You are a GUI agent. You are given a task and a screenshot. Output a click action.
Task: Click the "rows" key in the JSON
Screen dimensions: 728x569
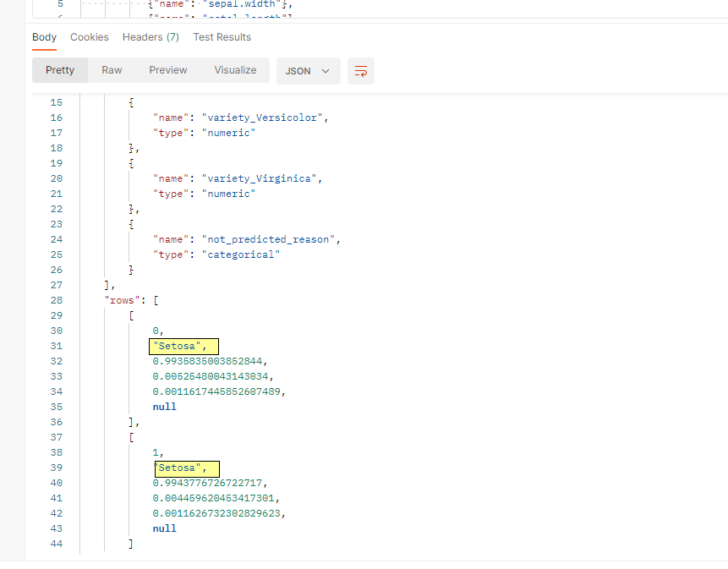click(x=123, y=300)
